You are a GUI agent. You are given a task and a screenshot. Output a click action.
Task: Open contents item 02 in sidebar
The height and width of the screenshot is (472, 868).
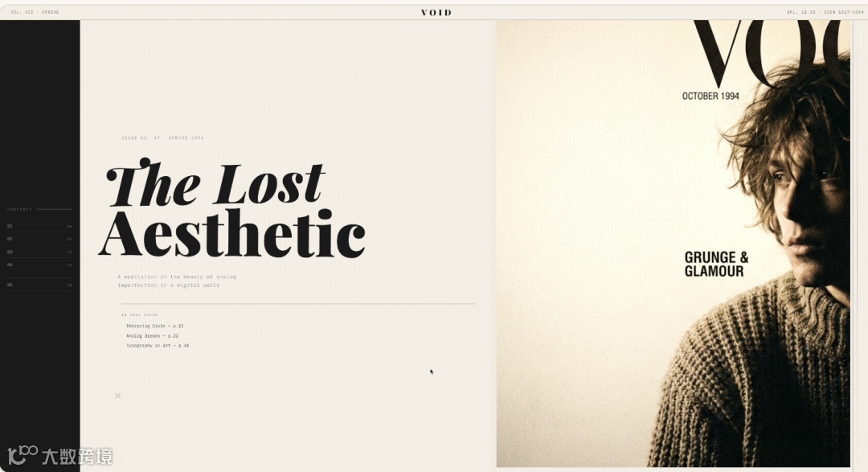click(x=39, y=239)
